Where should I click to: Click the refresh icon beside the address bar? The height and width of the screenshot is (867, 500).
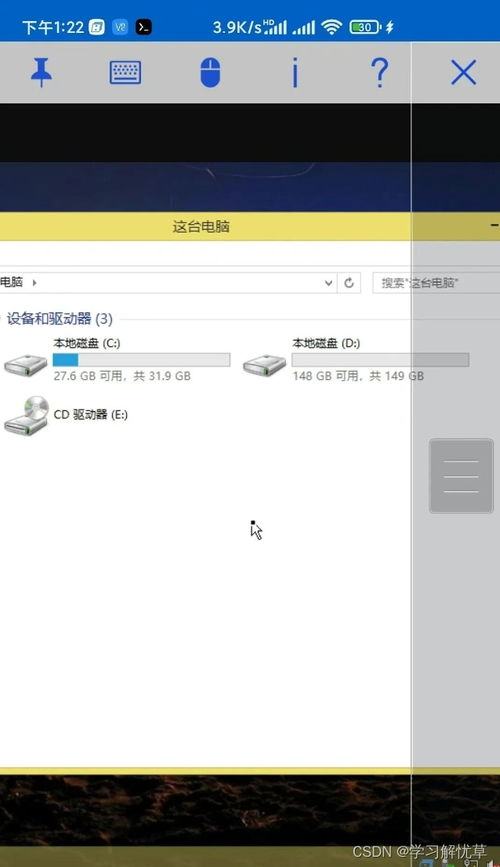349,283
